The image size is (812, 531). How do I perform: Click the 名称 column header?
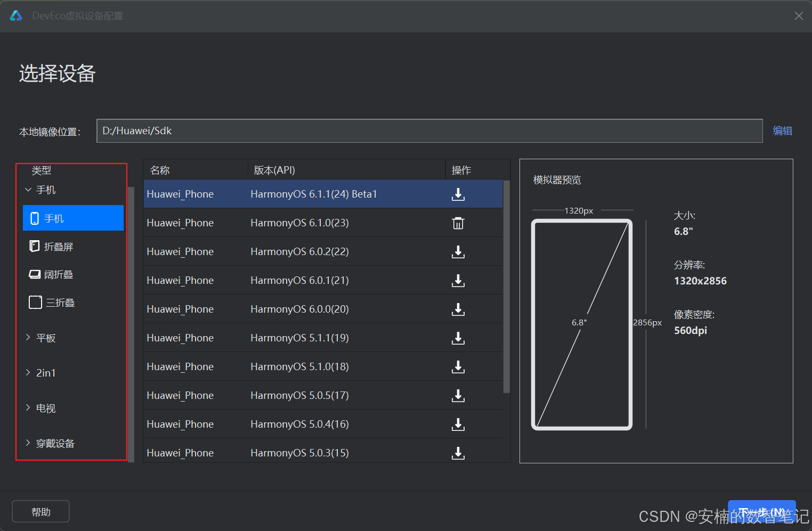click(196, 170)
